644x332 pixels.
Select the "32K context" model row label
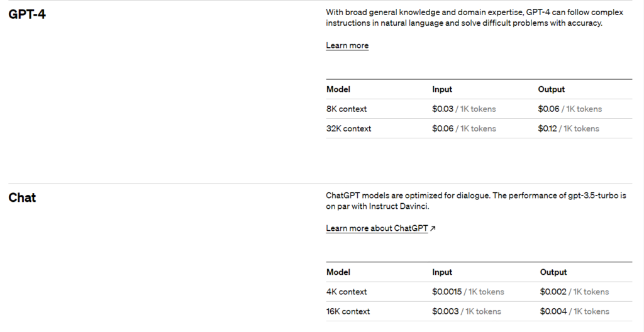pos(348,128)
